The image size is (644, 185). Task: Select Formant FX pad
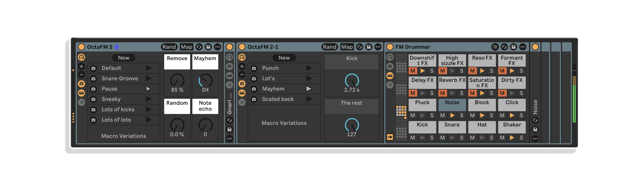click(x=512, y=60)
